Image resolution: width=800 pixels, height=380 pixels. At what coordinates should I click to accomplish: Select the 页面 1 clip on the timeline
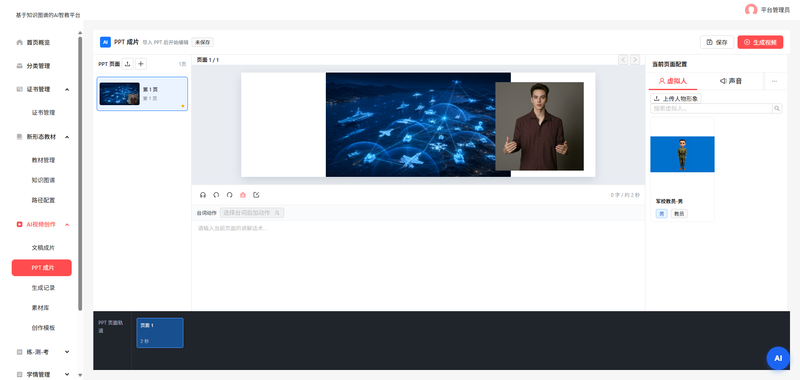click(160, 333)
